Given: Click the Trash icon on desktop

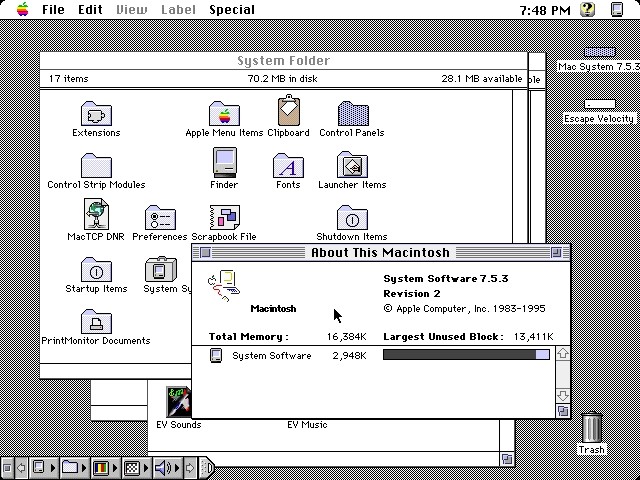Looking at the screenshot, I should point(592,427).
